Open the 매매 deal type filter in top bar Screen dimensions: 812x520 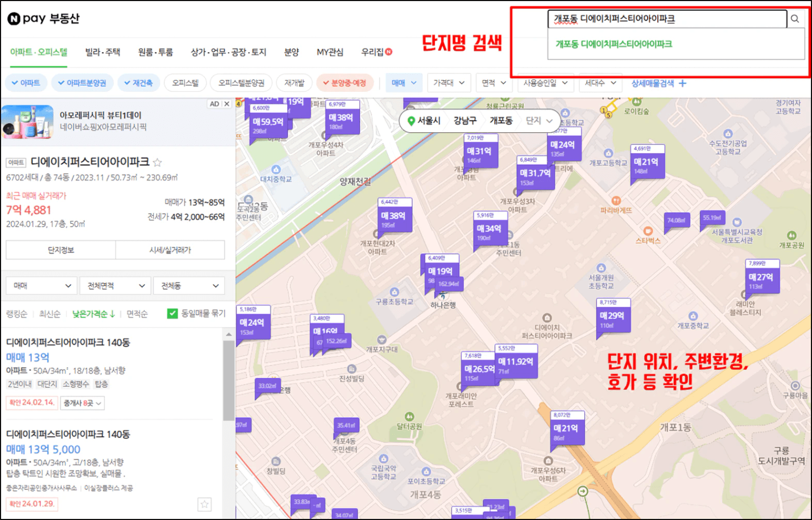pyautogui.click(x=404, y=83)
